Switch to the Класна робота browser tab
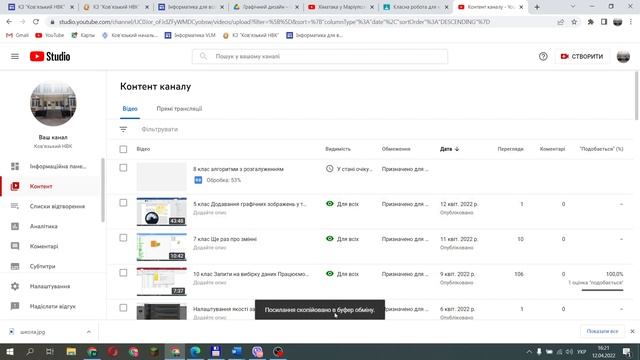Screen dimensions: 640x360 point(416,7)
